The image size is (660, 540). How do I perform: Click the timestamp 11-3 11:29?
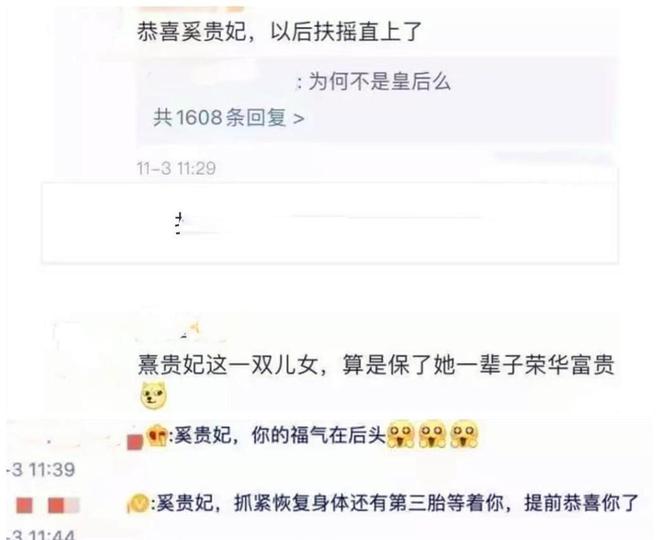[176, 168]
